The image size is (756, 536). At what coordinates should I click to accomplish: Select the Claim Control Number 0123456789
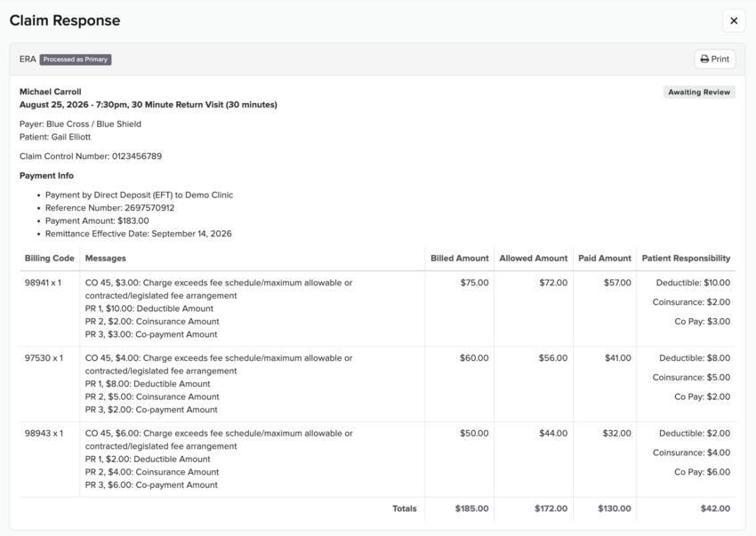91,156
